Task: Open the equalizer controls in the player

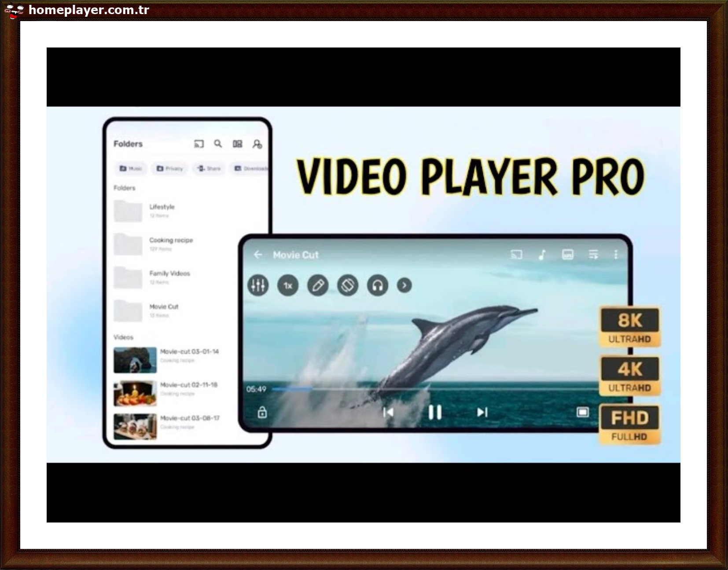Action: (258, 285)
